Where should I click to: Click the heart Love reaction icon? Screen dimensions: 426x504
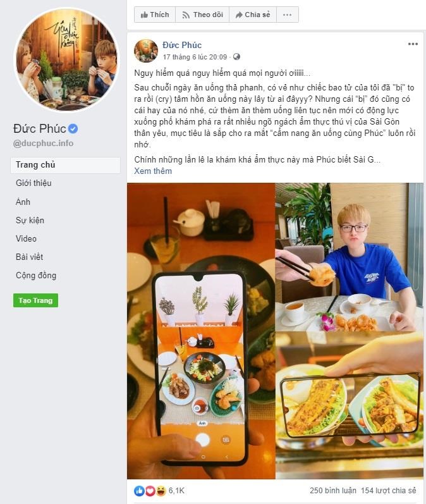150,491
